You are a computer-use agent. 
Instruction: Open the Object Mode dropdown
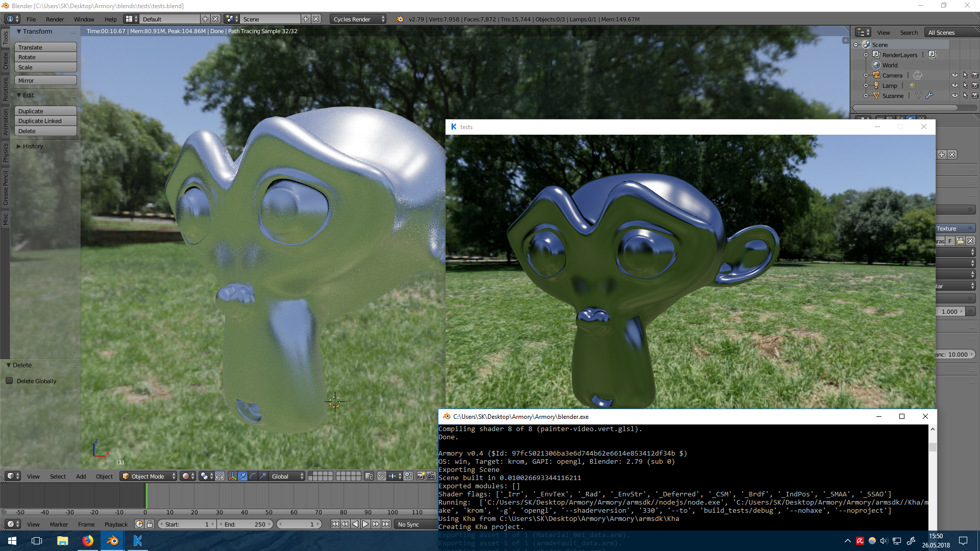149,476
